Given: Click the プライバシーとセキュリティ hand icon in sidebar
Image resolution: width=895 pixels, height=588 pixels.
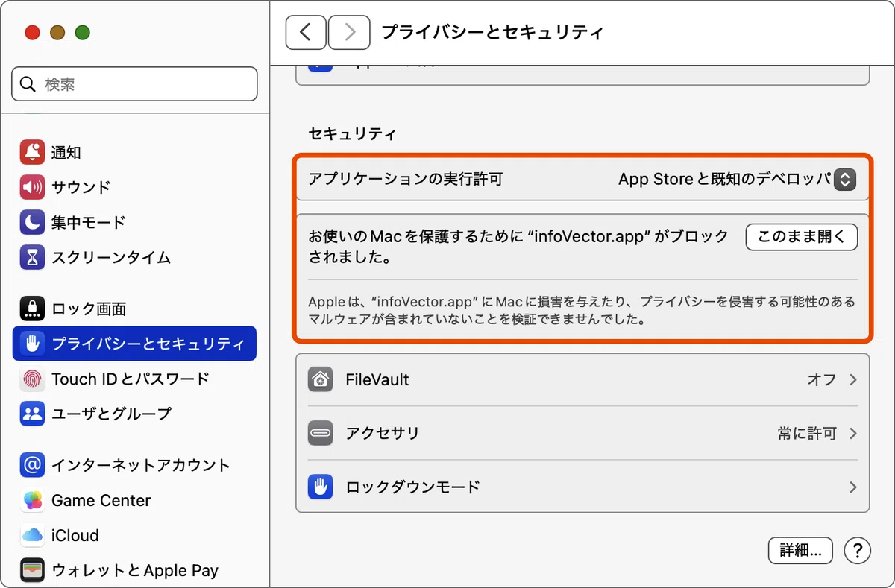Looking at the screenshot, I should click(x=32, y=344).
